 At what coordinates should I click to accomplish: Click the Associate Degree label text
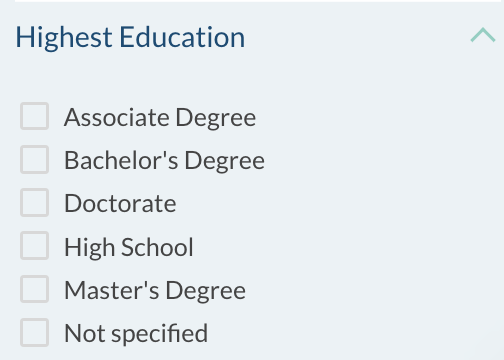point(160,118)
